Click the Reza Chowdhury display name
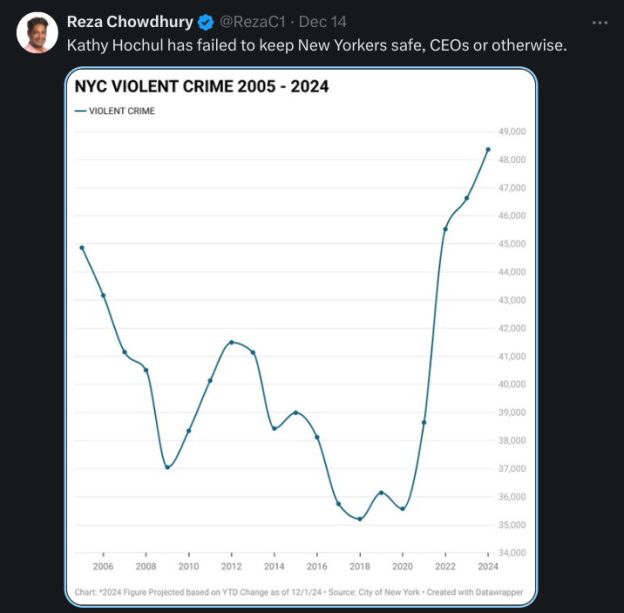624x613 pixels. (130, 21)
